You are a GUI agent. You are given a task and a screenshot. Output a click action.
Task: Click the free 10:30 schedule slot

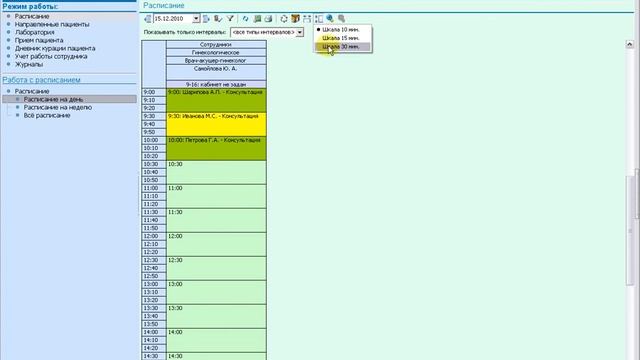[216, 172]
